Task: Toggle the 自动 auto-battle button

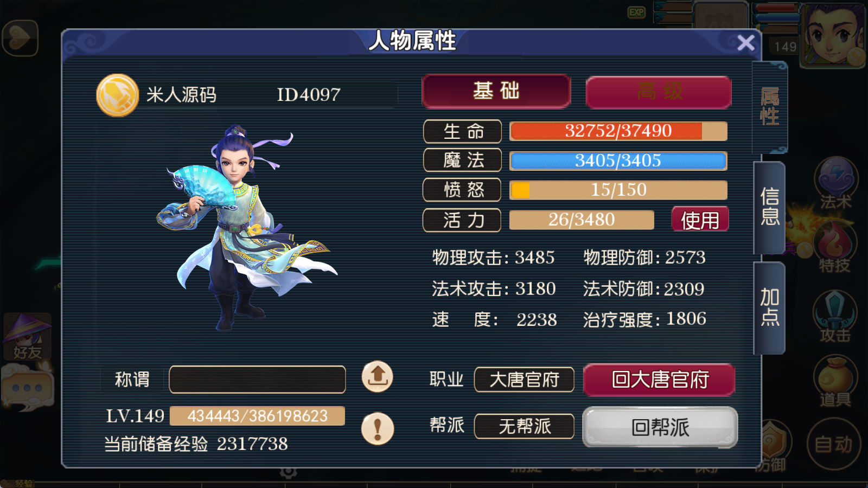Action: pos(834,445)
